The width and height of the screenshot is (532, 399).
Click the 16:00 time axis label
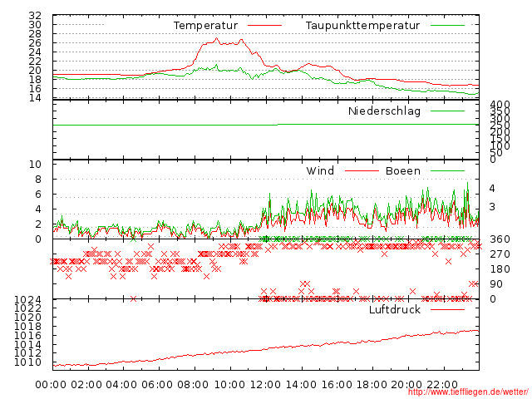point(337,384)
